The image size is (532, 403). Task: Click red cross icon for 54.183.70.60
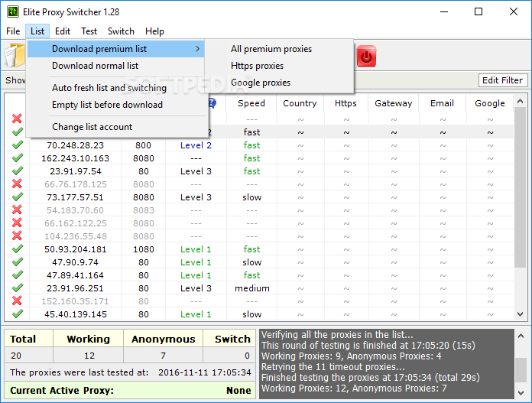17,210
